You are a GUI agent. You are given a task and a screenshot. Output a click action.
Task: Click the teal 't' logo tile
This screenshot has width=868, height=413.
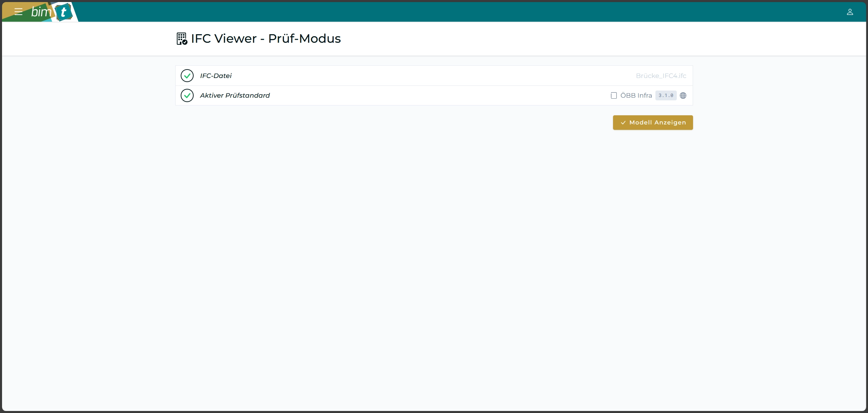63,12
